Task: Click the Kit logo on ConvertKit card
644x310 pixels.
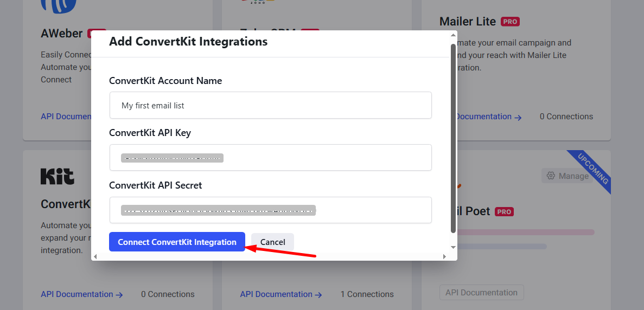Action: [58, 176]
